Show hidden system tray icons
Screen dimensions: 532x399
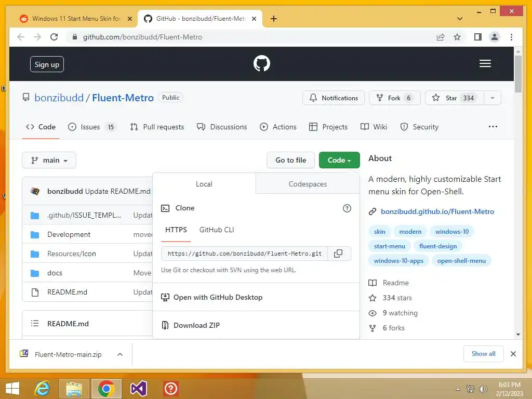coord(458,389)
